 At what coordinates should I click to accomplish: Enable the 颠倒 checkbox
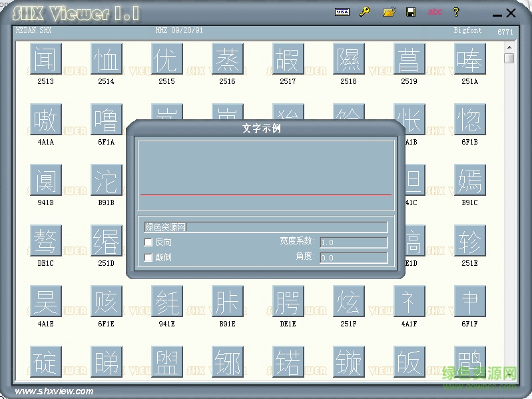click(148, 257)
